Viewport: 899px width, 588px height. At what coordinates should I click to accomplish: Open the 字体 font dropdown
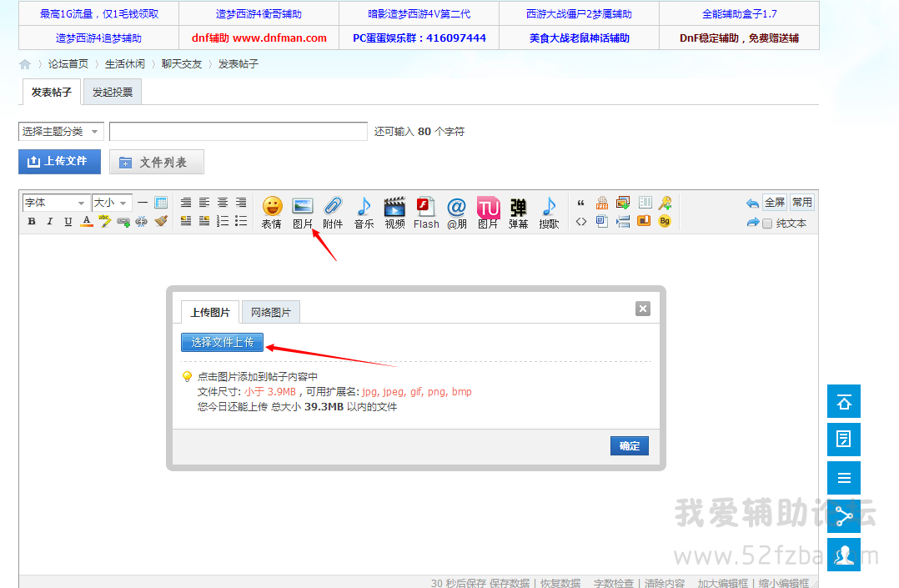pyautogui.click(x=55, y=203)
